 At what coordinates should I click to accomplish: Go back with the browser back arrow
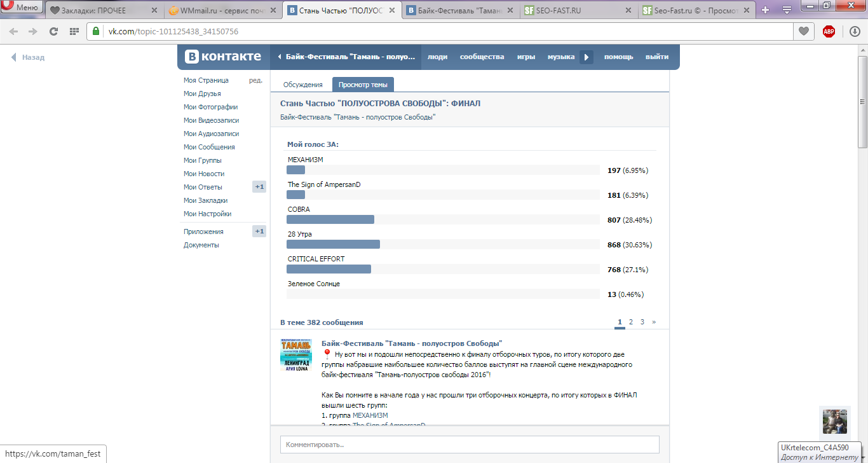pos(13,31)
